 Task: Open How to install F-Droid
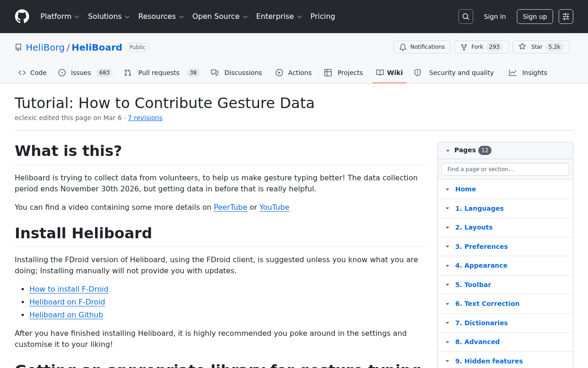[x=69, y=289]
